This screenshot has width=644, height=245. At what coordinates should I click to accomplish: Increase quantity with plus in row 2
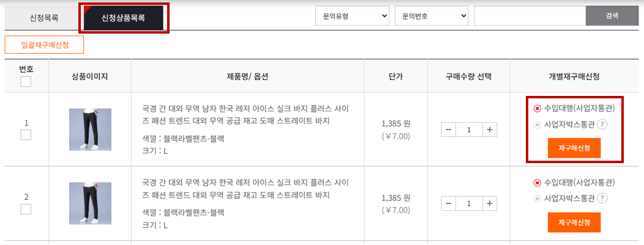pyautogui.click(x=489, y=203)
